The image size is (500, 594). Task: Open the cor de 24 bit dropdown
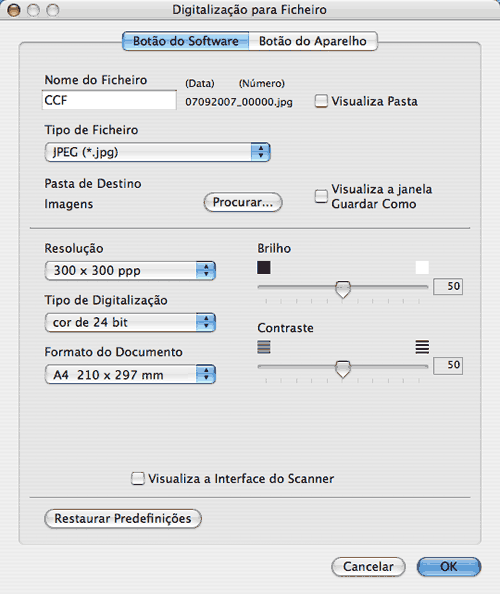click(130, 322)
